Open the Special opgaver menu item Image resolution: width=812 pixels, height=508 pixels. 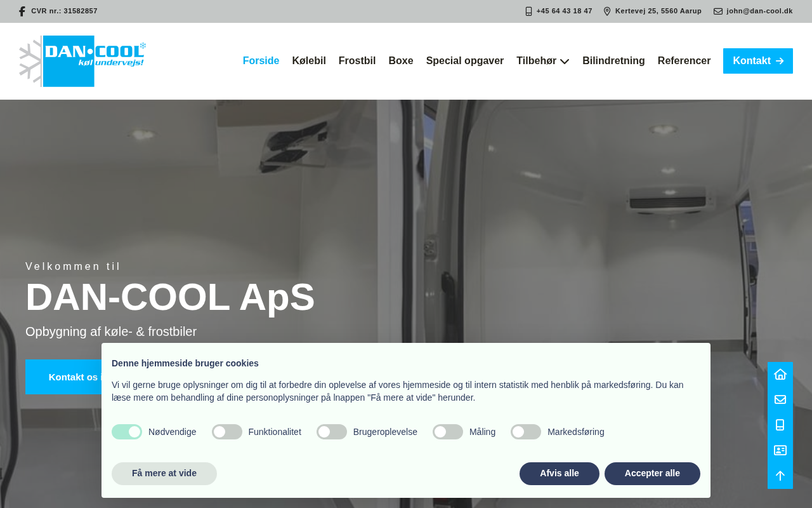point(465,61)
